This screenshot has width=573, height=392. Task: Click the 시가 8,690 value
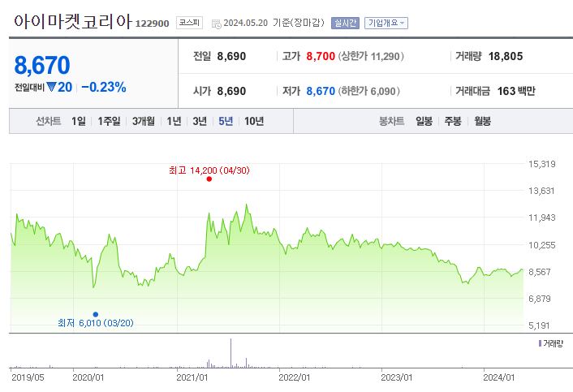coord(231,91)
